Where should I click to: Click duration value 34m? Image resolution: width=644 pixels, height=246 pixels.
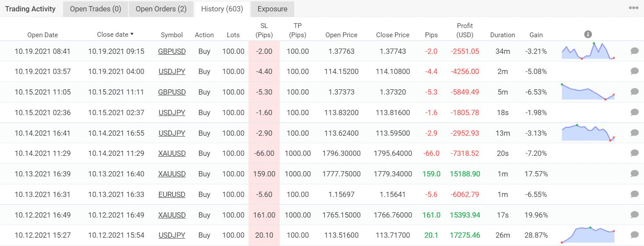click(x=502, y=51)
